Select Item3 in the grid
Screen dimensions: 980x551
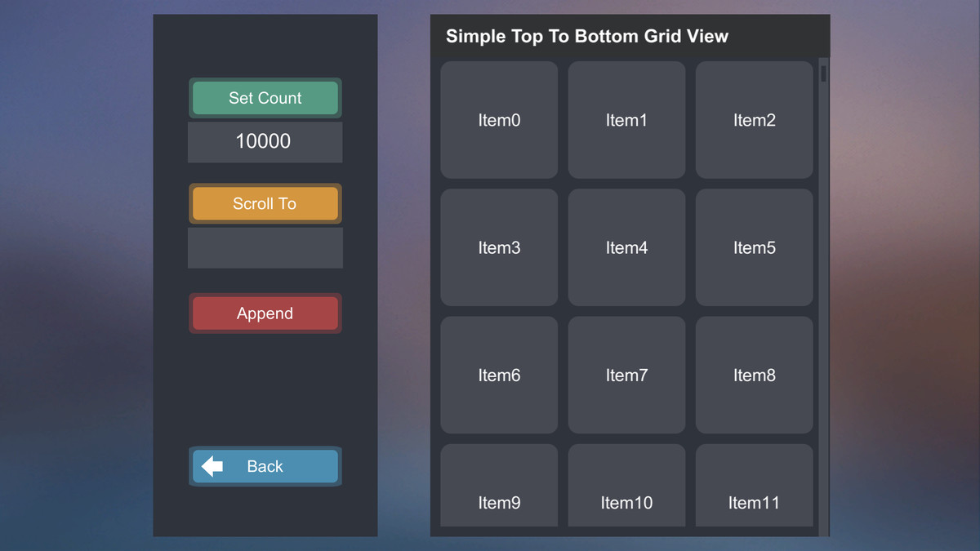[x=499, y=247]
